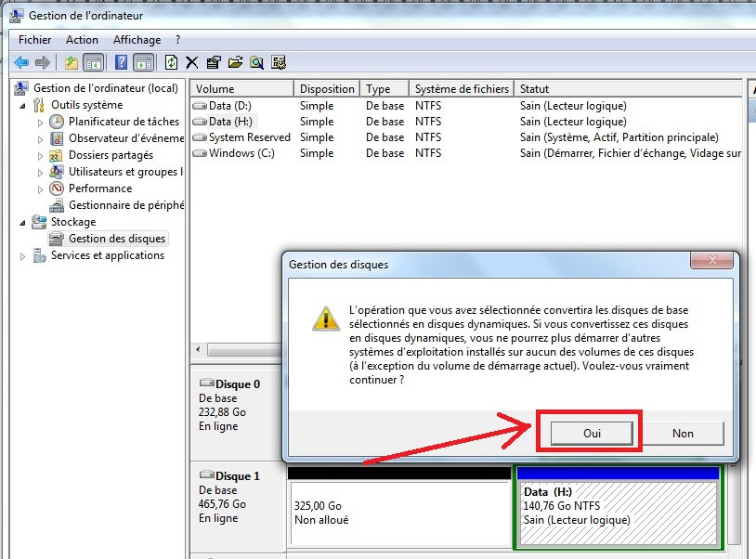Screen dimensions: 756x559
Task: Expand Services et applications node
Action: (x=22, y=256)
